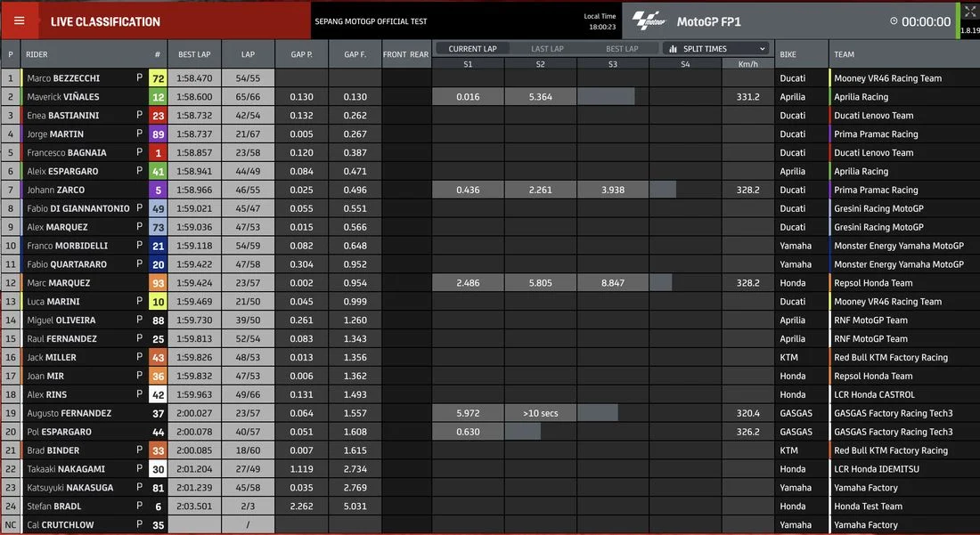Select rider Cal CRUTCHLOW

click(60, 525)
